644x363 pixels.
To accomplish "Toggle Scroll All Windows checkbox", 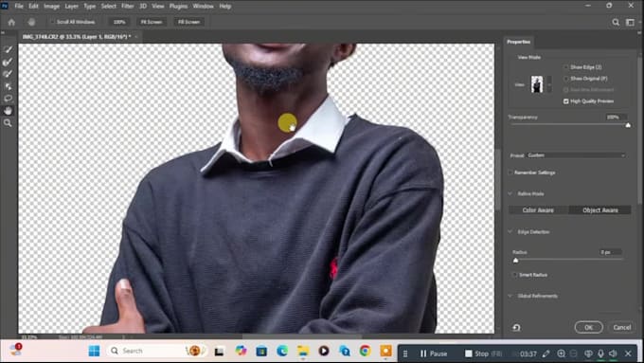I will (x=53, y=22).
